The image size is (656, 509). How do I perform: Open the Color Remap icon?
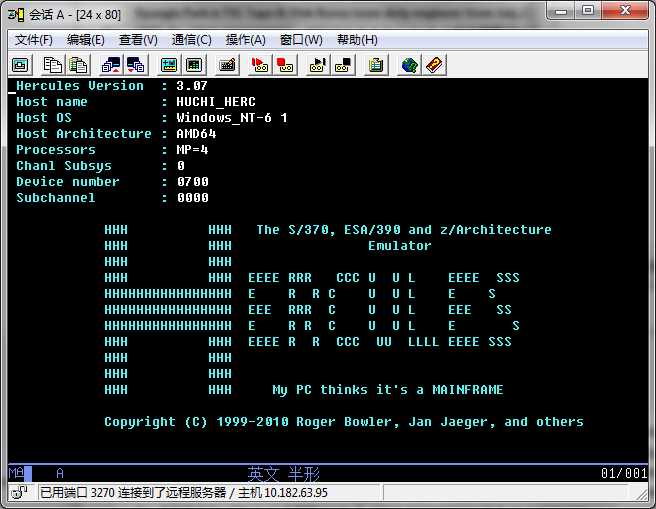tap(194, 65)
